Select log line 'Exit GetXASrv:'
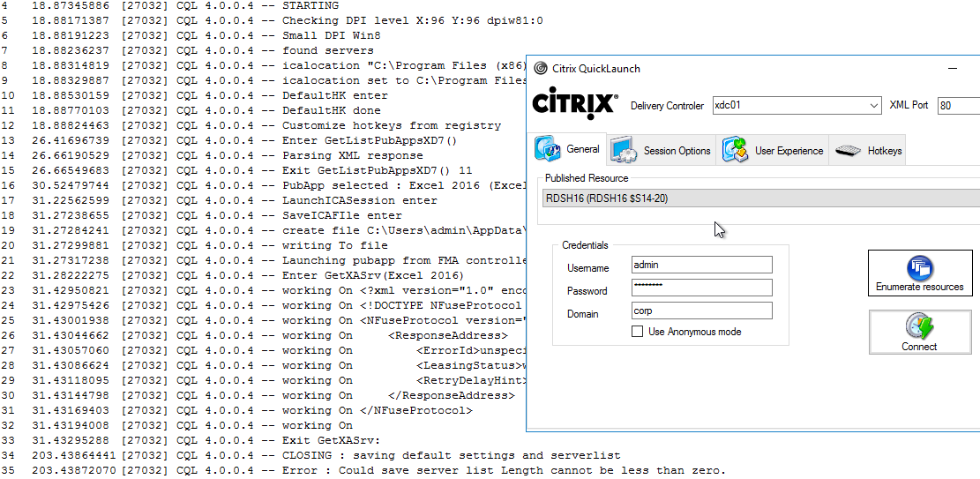This screenshot has width=980, height=479. tap(191, 441)
